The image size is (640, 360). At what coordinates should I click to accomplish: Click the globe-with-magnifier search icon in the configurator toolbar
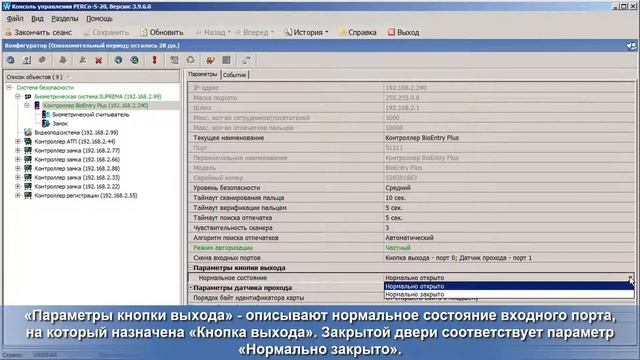point(11,60)
